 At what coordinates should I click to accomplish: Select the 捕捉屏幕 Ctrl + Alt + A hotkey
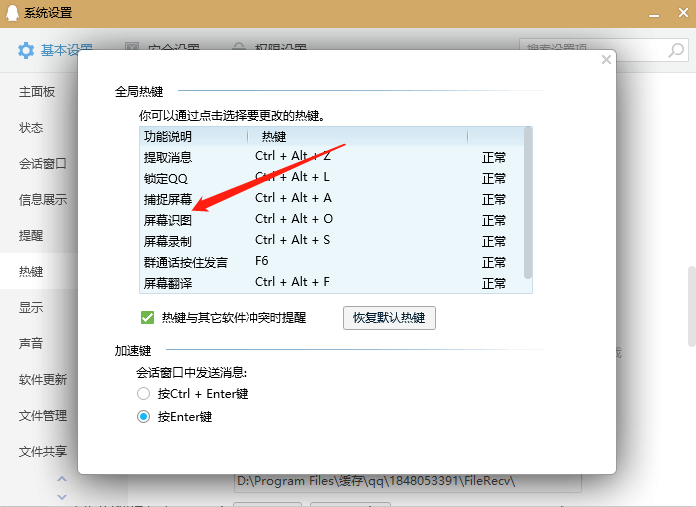(x=292, y=198)
